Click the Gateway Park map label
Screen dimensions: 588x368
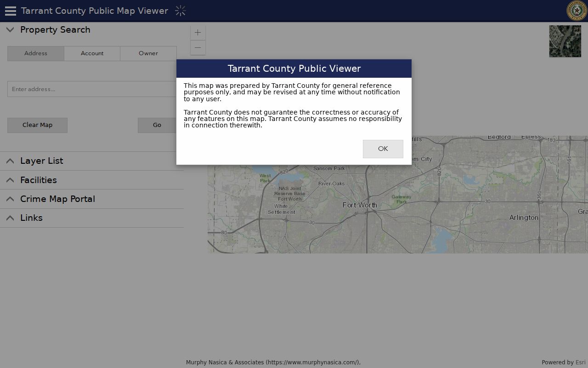tap(401, 199)
